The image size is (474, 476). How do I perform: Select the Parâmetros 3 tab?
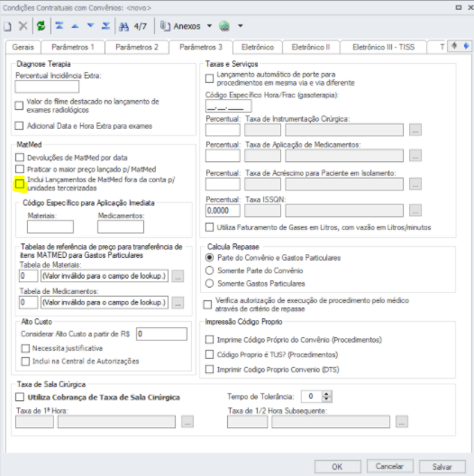point(201,48)
